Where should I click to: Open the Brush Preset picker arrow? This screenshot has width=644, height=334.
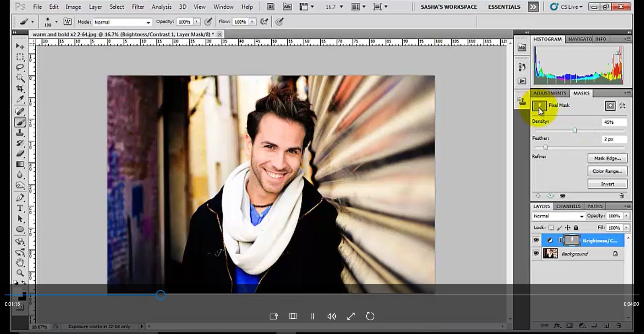[x=56, y=22]
